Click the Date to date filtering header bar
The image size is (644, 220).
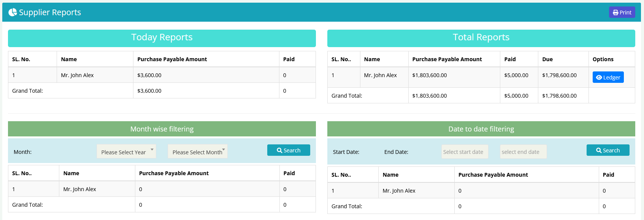click(x=481, y=129)
